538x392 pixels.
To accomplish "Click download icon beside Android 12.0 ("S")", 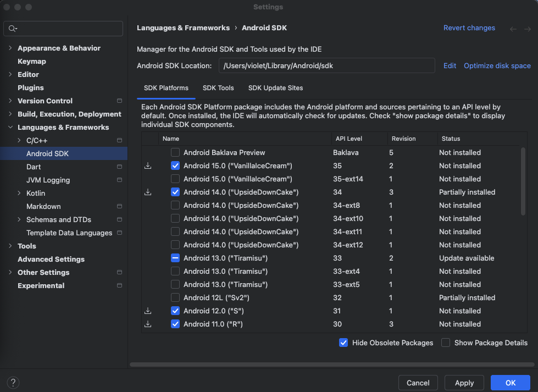I will 148,311.
